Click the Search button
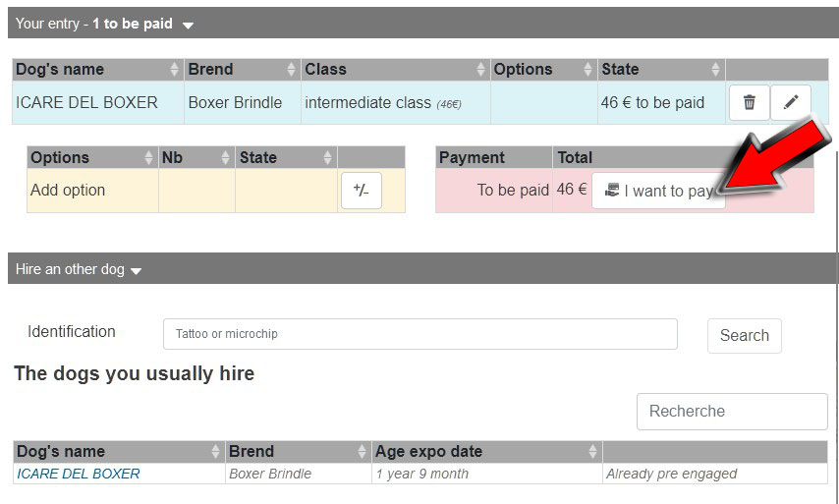The image size is (839, 504). [745, 335]
